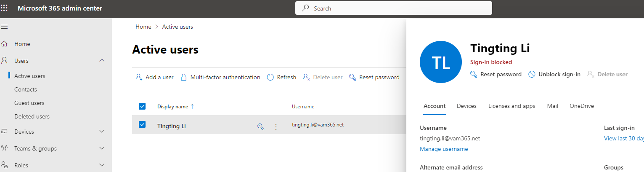Image resolution: width=644 pixels, height=172 pixels.
Task: Click the Home sidebar label
Action: [x=22, y=44]
